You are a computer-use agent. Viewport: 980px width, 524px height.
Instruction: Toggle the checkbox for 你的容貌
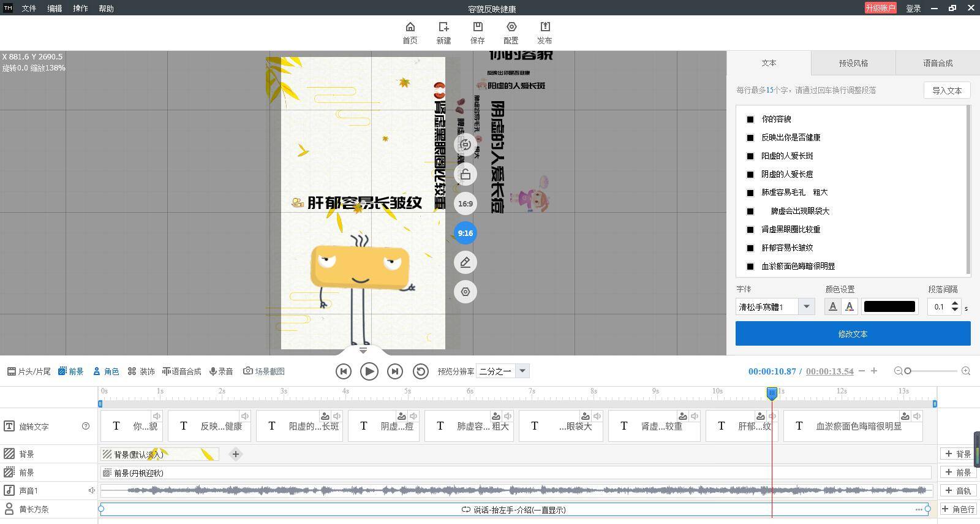coord(750,119)
